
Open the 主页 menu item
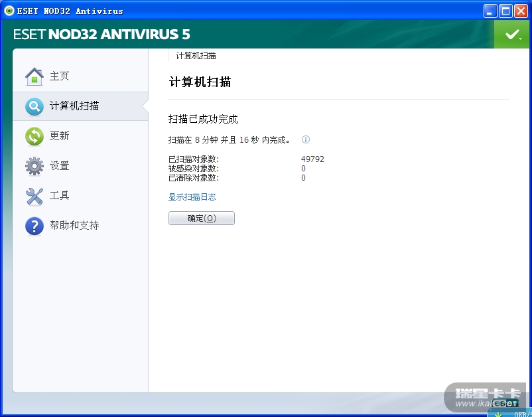click(59, 76)
